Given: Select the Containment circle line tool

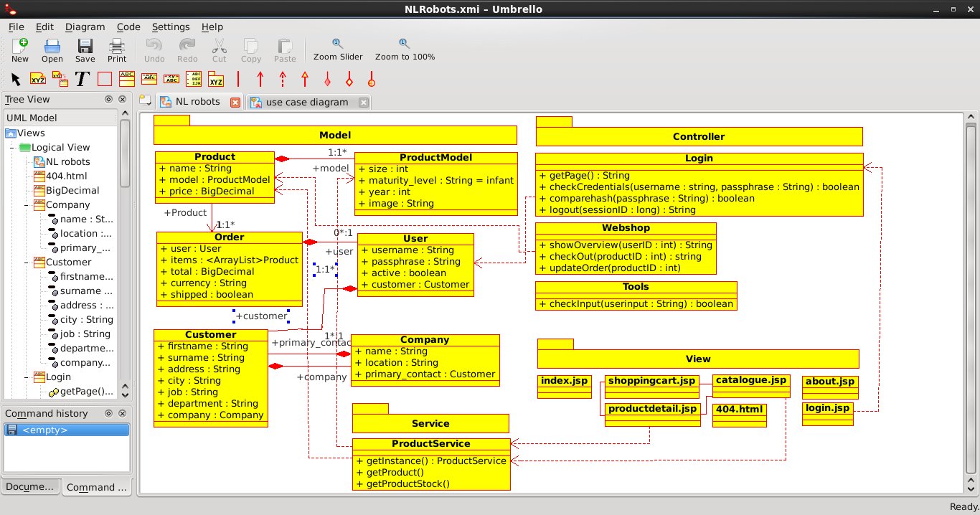Looking at the screenshot, I should tap(371, 79).
